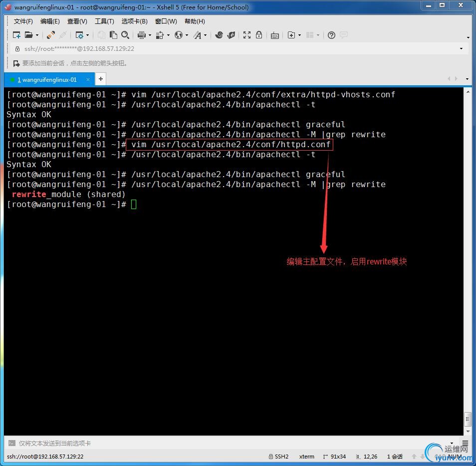
Task: Click the Paste clipboard icon
Action: [x=113, y=35]
